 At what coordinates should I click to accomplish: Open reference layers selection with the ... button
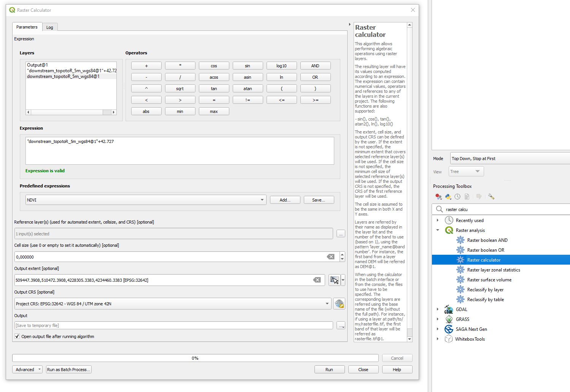pyautogui.click(x=341, y=233)
